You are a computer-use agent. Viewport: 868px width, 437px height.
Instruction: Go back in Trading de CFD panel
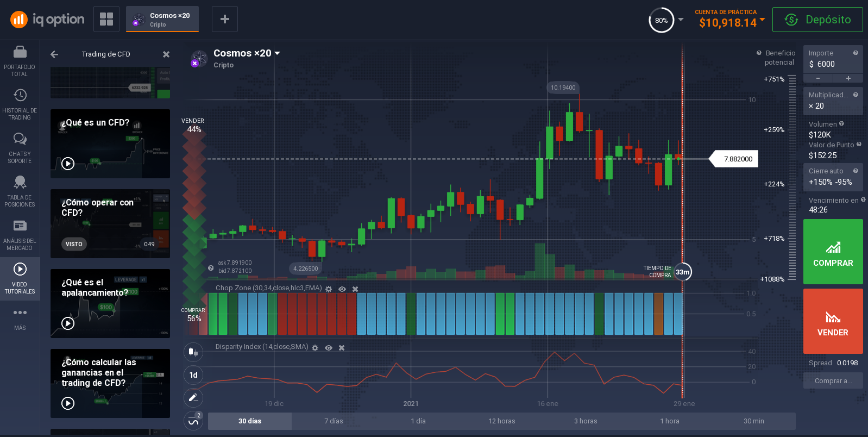click(54, 54)
